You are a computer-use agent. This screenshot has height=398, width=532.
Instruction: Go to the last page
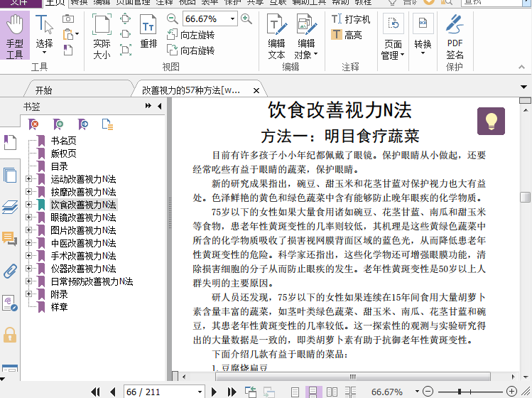232,392
